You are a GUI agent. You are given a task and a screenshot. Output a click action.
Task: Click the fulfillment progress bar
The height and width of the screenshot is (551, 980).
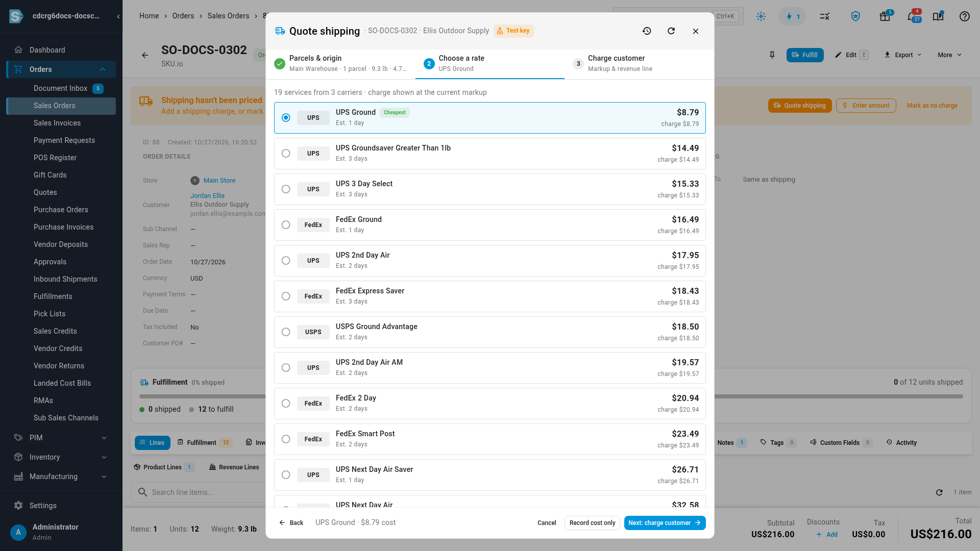tap(551, 396)
